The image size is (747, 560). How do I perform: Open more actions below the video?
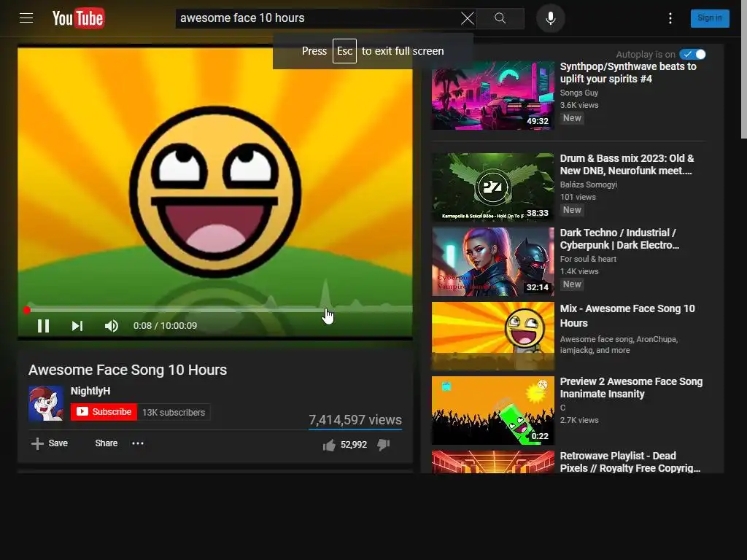coord(138,443)
